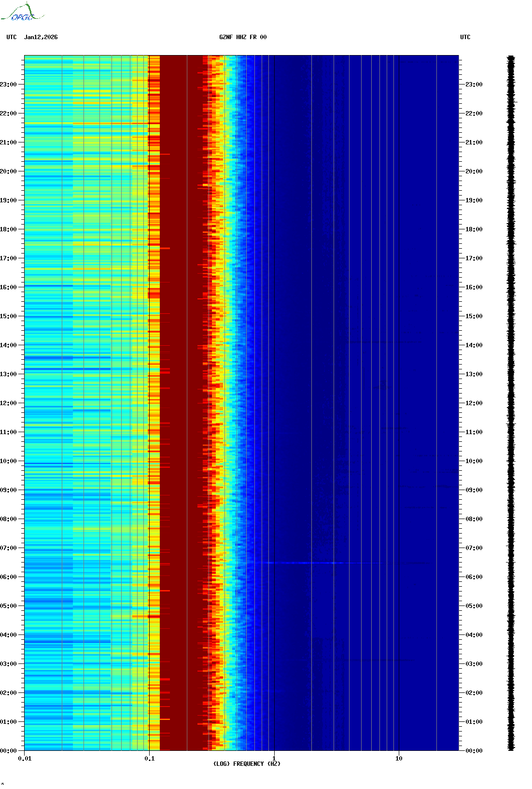Viewport: 532px width, 789px height.
Task: Click the 12:00 tick on left time axis
Action: pos(9,403)
